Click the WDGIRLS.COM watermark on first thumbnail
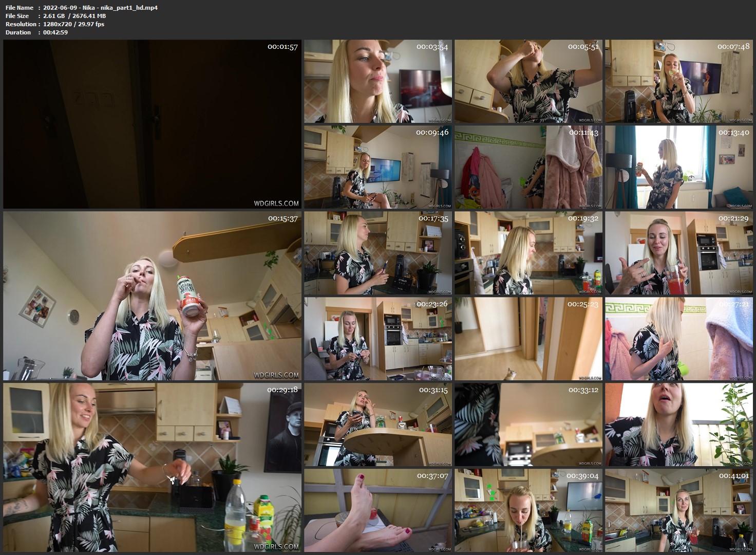Screen dimensions: 756x555 click(x=276, y=203)
